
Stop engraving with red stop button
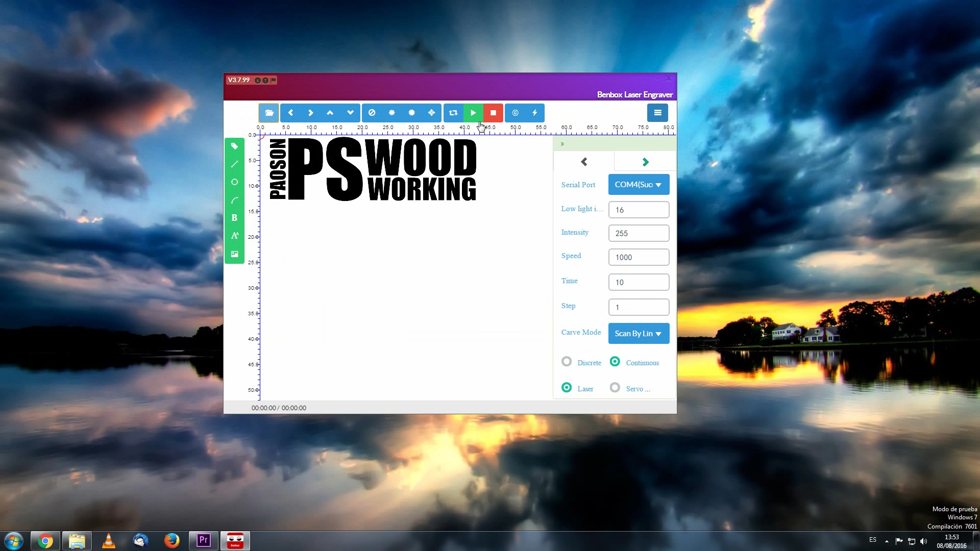click(x=493, y=113)
